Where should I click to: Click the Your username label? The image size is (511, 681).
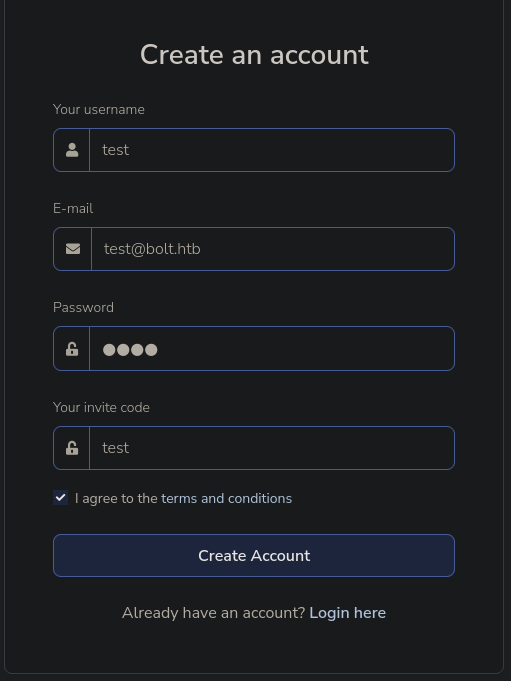99,109
